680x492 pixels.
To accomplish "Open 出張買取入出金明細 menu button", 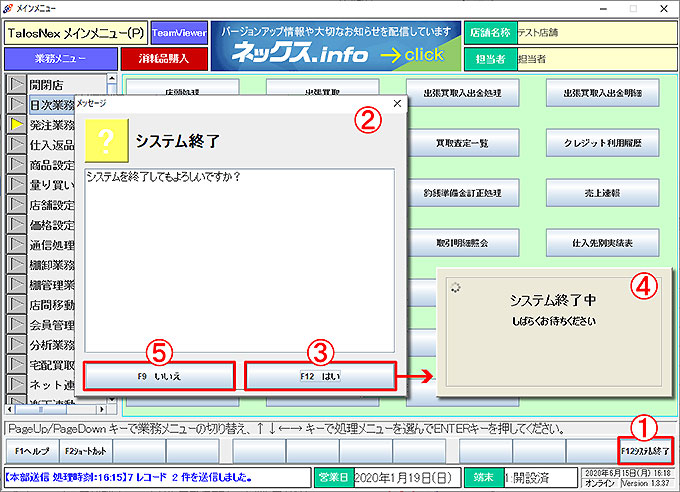I will coord(602,93).
